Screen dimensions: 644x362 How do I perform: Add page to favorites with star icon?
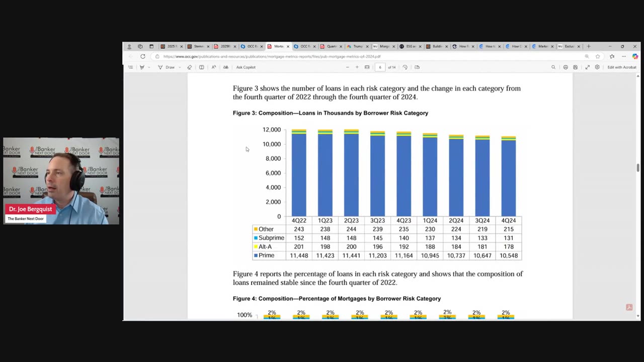(598, 56)
